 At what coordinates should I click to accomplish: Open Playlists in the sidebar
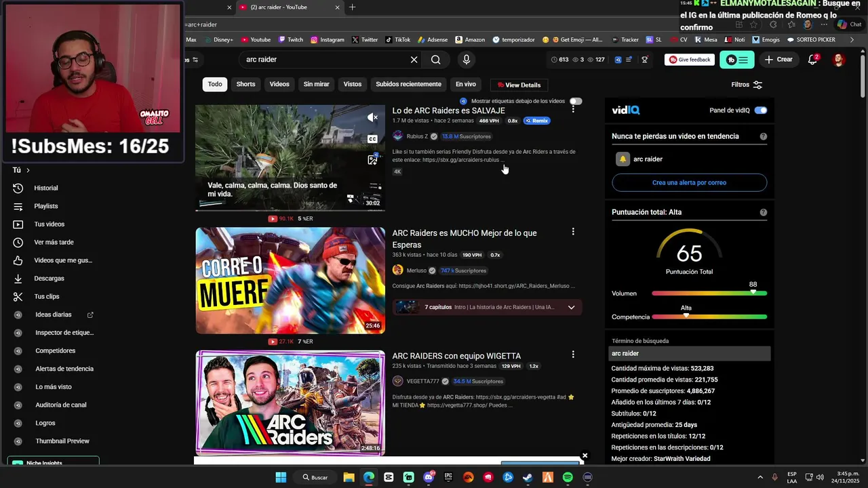pos(46,206)
